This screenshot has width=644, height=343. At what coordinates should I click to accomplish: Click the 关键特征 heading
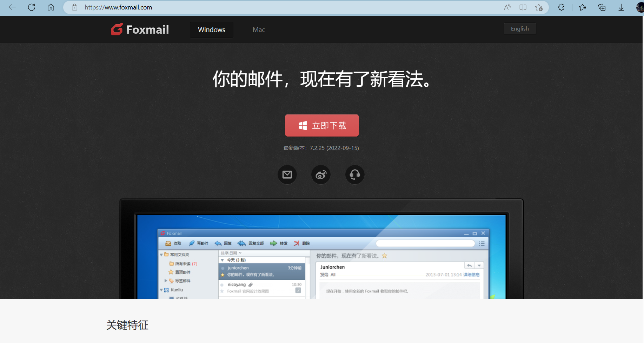(x=127, y=325)
